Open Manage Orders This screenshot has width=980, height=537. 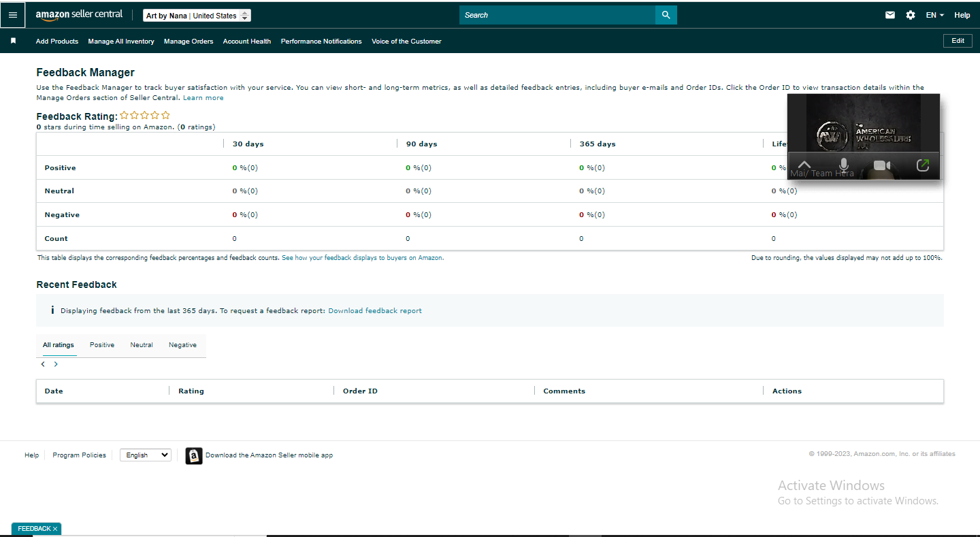189,42
